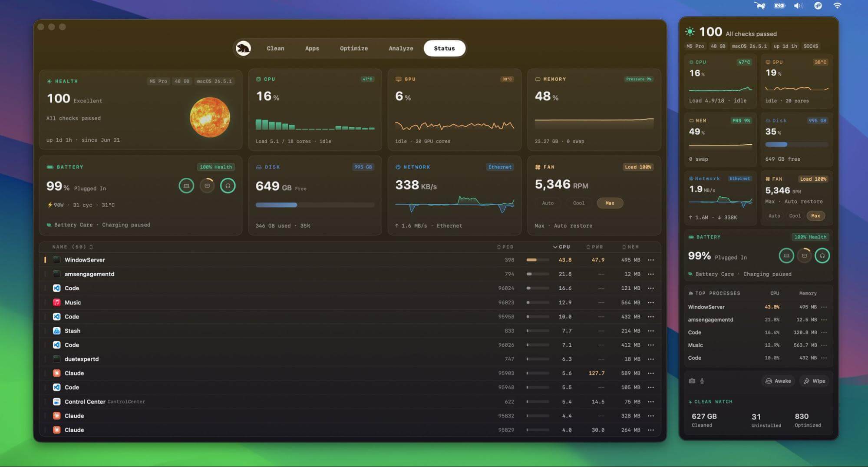The image size is (868, 467).
Task: Click the sun health graphic in Health card
Action: coord(210,117)
